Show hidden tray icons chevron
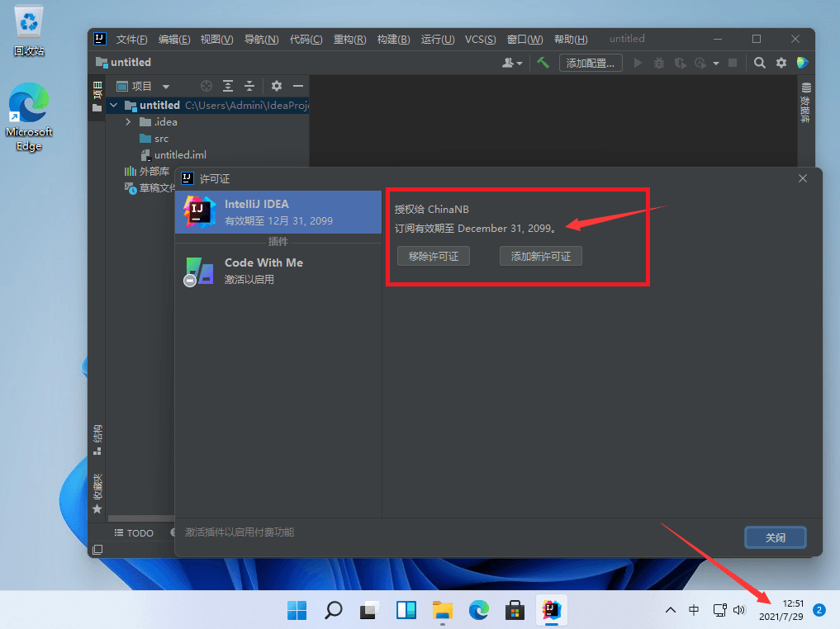This screenshot has height=629, width=840. point(670,610)
